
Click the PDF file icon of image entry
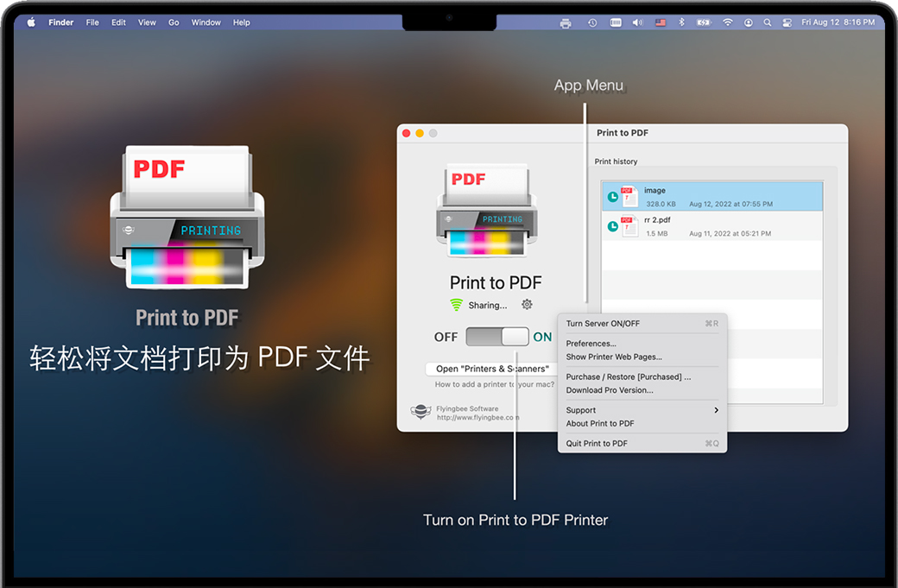(629, 196)
